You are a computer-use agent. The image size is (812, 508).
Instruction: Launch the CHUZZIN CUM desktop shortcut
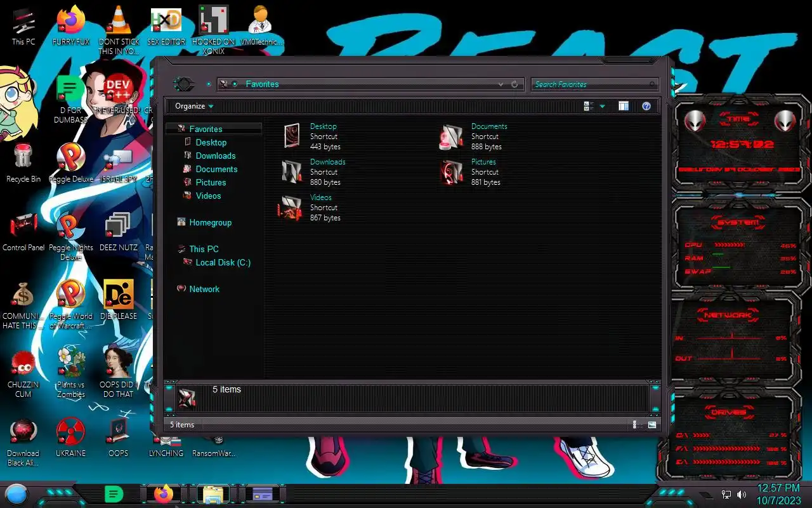[x=23, y=374]
